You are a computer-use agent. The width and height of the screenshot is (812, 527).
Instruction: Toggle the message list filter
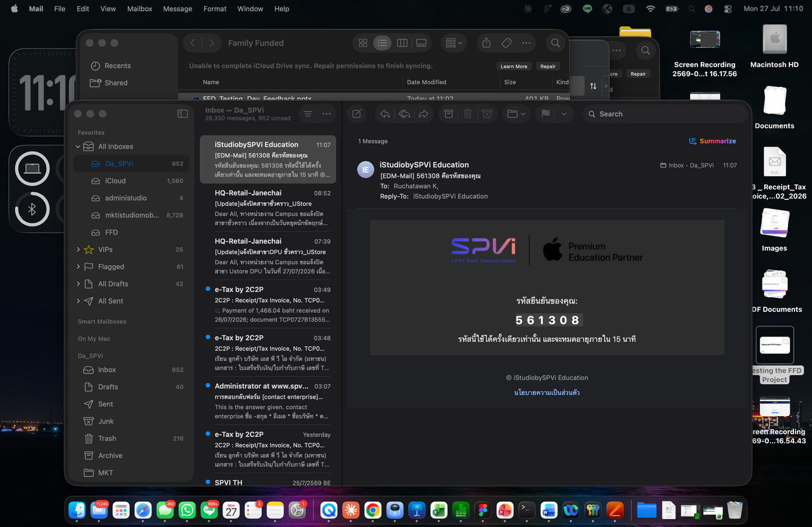[x=308, y=114]
